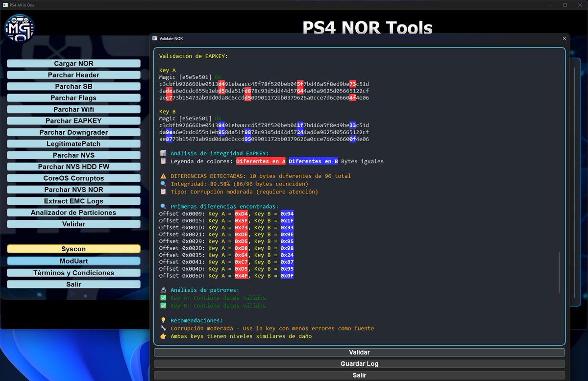Click Validar in the left sidebar
The height and width of the screenshot is (381, 588).
[73, 224]
